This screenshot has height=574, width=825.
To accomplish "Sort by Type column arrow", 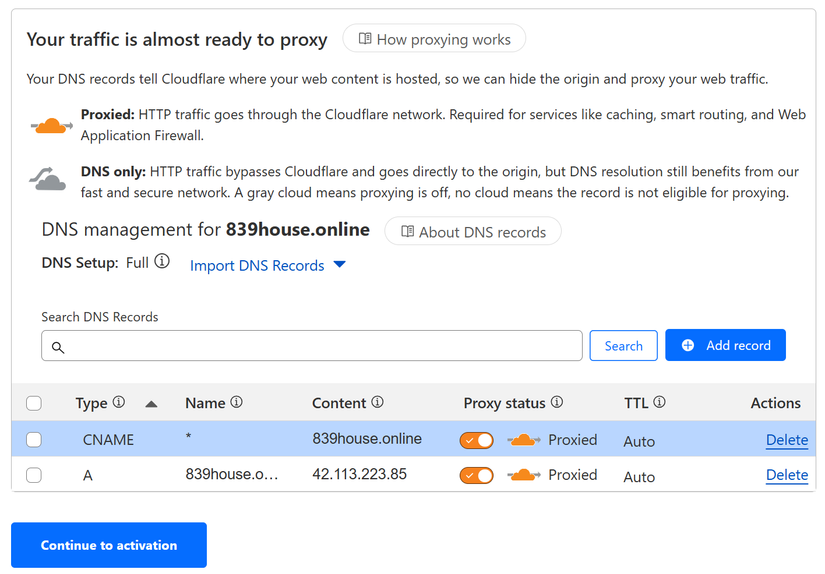I will [151, 404].
